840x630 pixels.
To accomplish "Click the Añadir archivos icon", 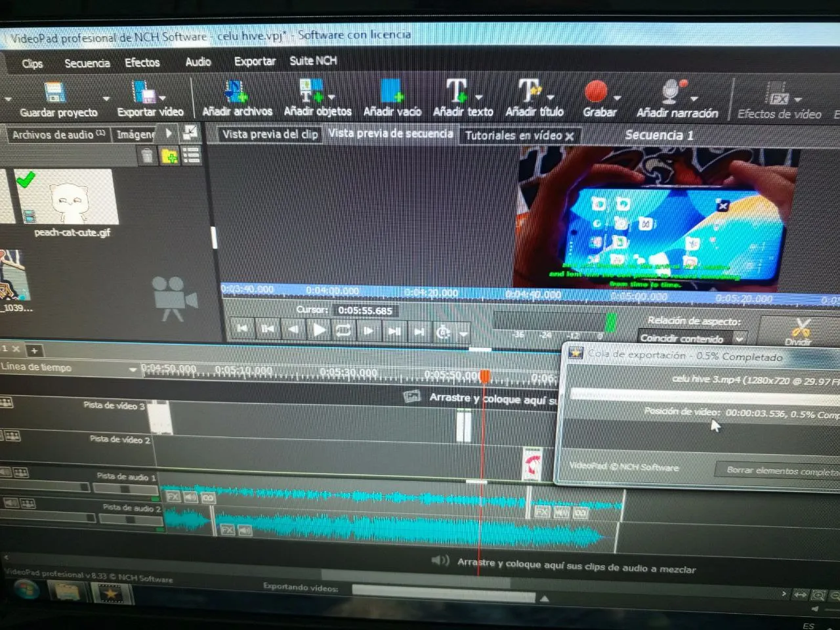I will [x=236, y=91].
